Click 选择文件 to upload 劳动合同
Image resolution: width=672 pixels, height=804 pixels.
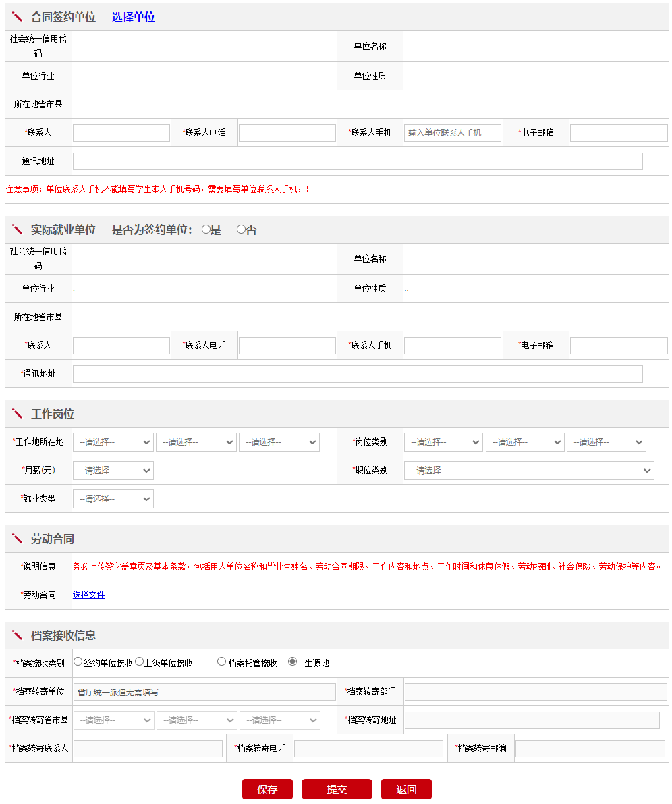89,595
